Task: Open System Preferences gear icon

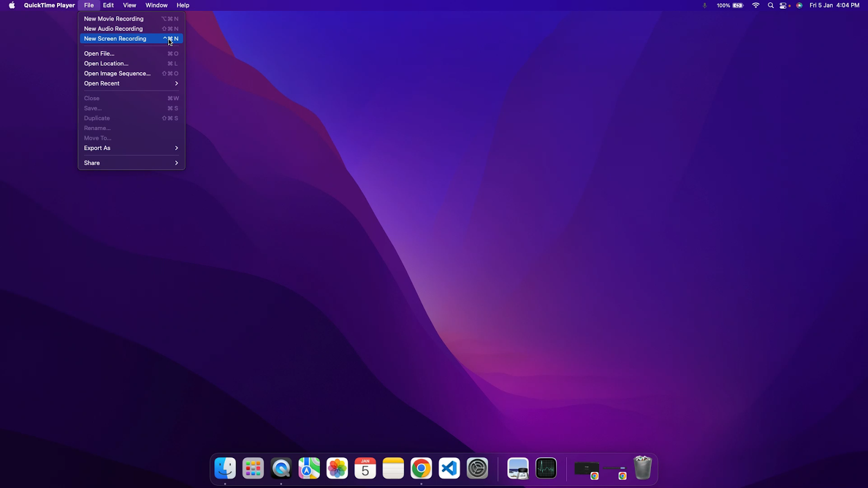Action: click(477, 468)
